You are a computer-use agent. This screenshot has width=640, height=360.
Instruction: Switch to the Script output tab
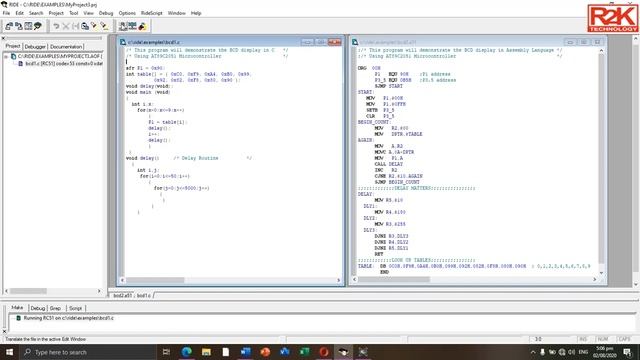coord(76,308)
